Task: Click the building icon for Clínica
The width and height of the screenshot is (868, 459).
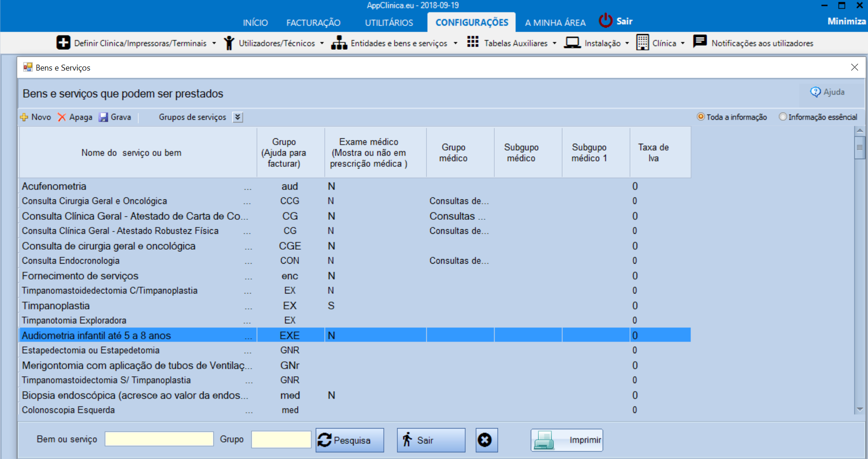Action: tap(642, 43)
